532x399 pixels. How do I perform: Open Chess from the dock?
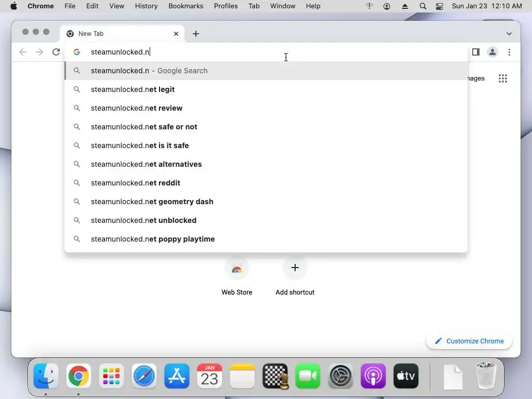(275, 376)
